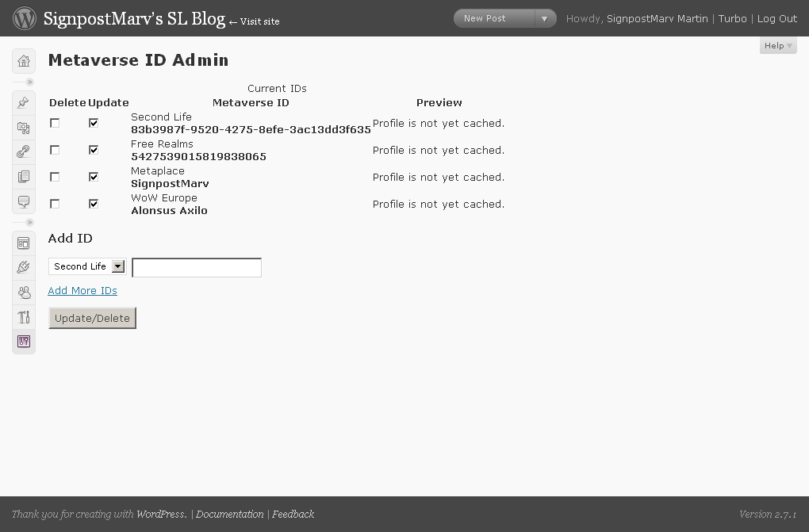Expand the lower sidebar menu separator arrow
Screen dimensions: 809x532
click(x=29, y=223)
